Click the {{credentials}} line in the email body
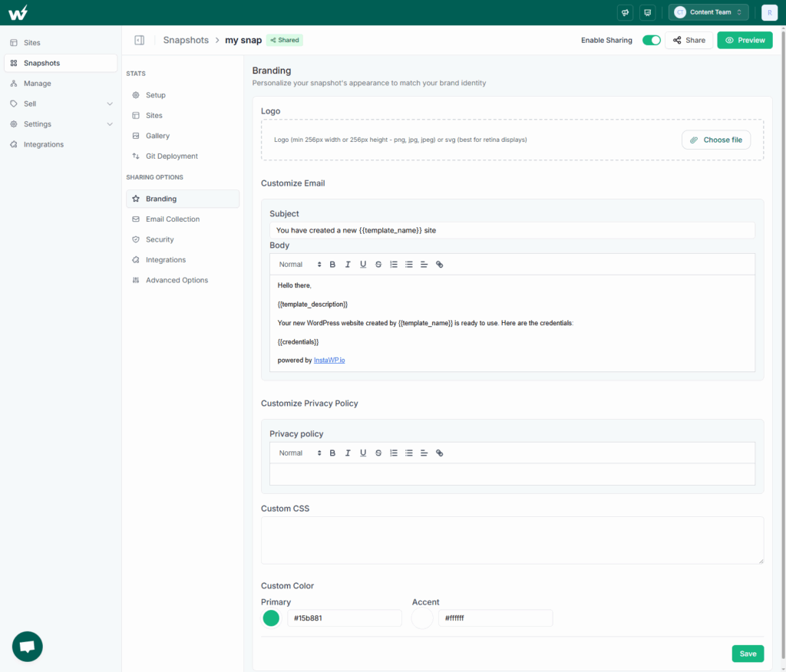Viewport: 786px width, 672px height. [x=299, y=342]
